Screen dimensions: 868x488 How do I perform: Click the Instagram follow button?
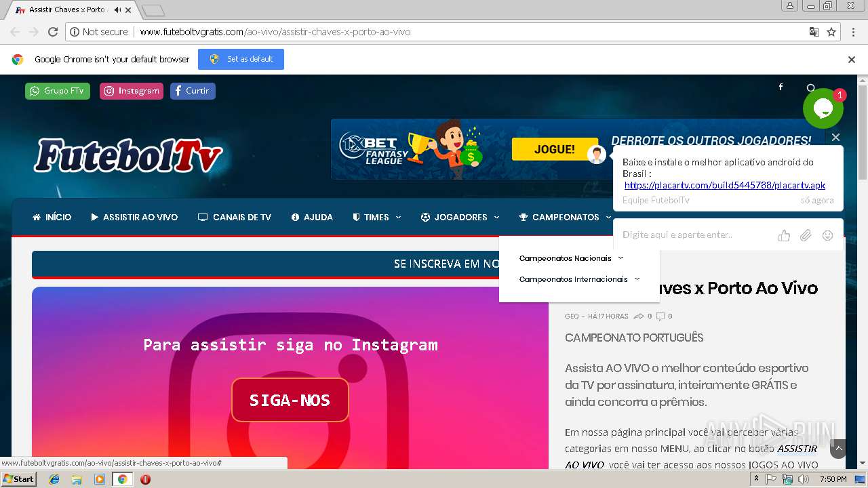coord(132,91)
